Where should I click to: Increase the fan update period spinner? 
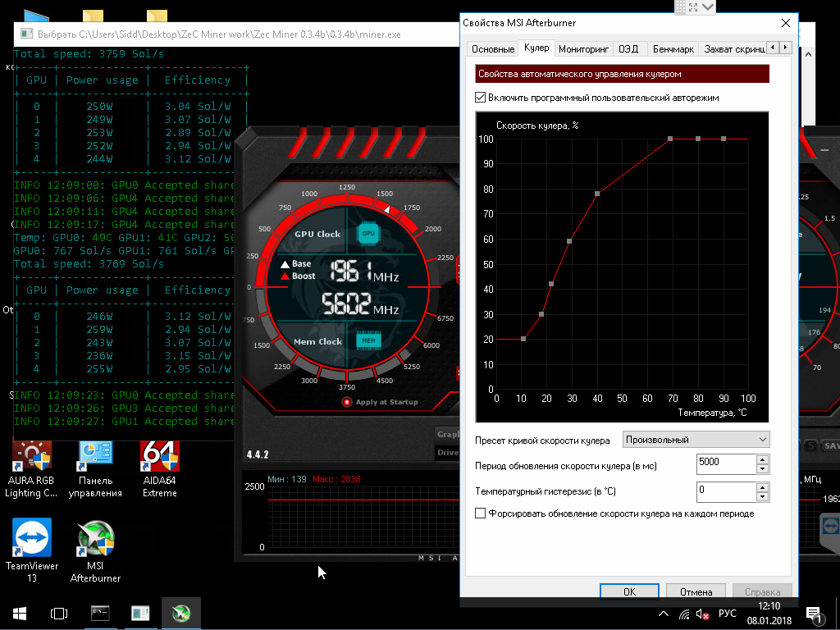click(763, 459)
